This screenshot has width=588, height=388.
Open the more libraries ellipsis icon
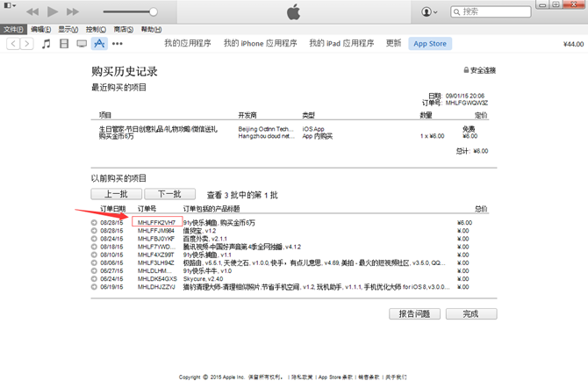pos(118,44)
